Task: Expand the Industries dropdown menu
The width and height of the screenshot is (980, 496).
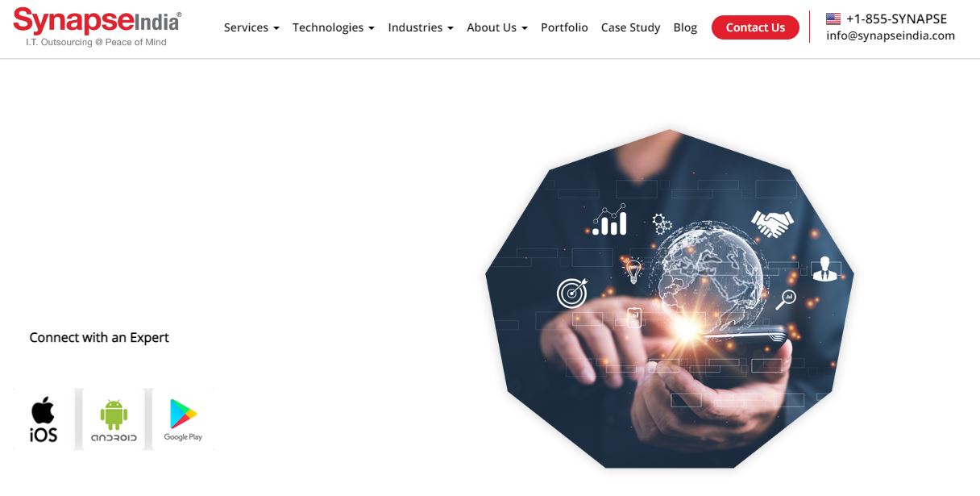Action: click(421, 27)
